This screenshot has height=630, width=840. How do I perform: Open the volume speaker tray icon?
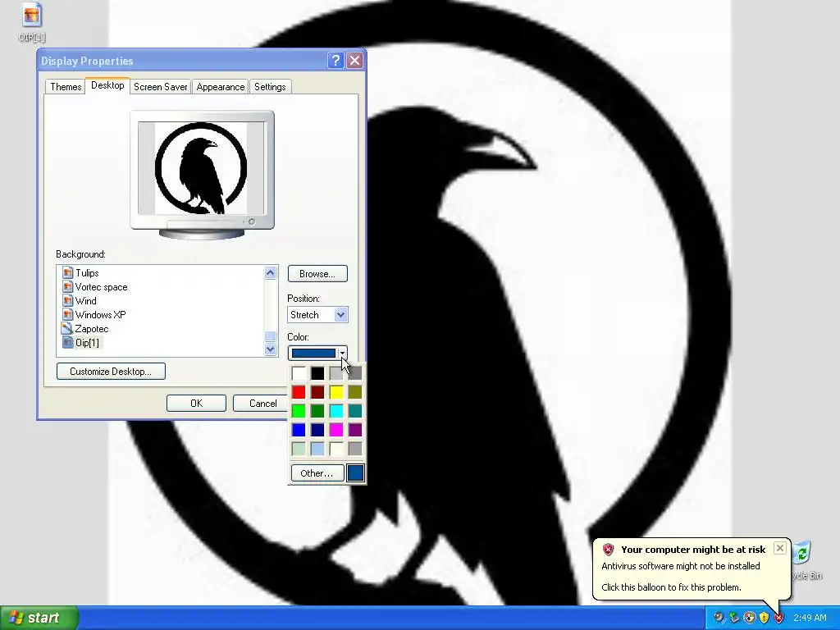tap(719, 618)
